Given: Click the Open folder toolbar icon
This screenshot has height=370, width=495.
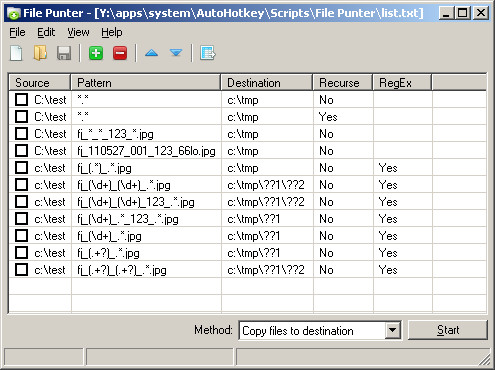Looking at the screenshot, I should click(x=40, y=53).
